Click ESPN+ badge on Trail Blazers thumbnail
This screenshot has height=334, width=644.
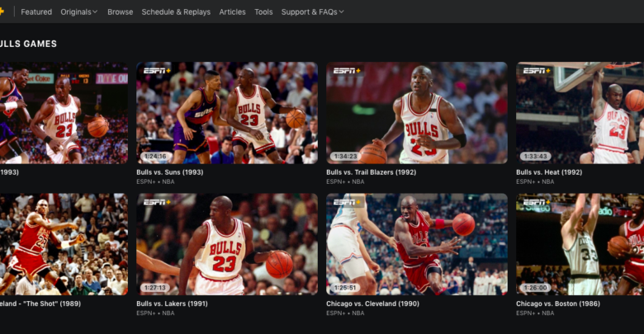347,71
